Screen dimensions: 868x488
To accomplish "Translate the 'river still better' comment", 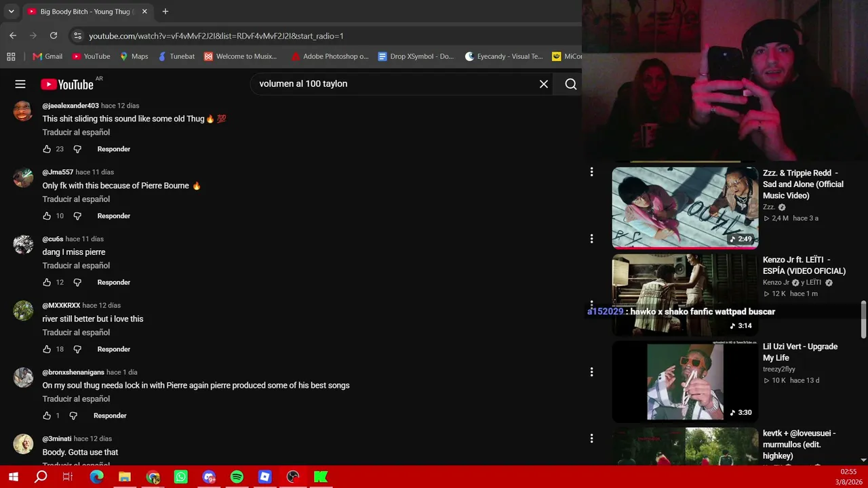I will tap(76, 332).
